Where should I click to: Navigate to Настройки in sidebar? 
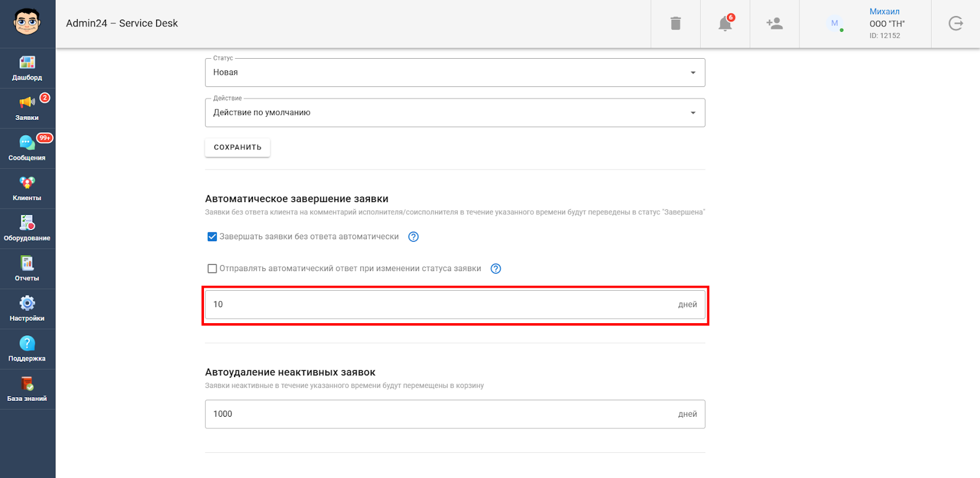tap(27, 308)
